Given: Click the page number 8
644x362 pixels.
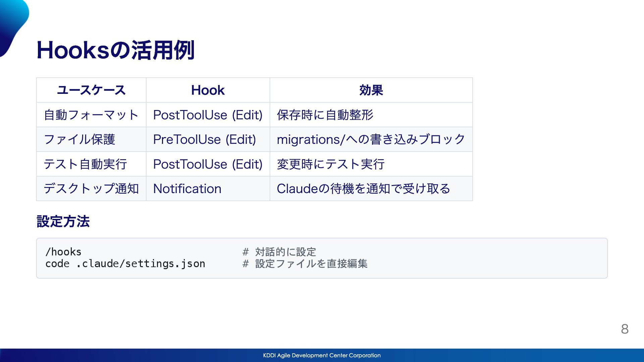Looking at the screenshot, I should coord(625,329).
